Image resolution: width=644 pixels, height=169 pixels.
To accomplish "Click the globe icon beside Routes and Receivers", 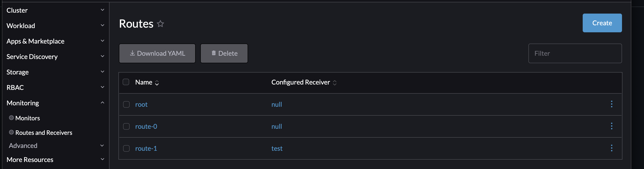I will [11, 132].
